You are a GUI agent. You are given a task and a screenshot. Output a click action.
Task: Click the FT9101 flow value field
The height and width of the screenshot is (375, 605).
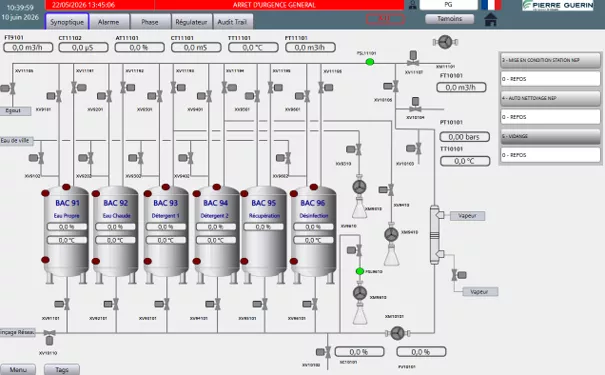[x=28, y=47]
